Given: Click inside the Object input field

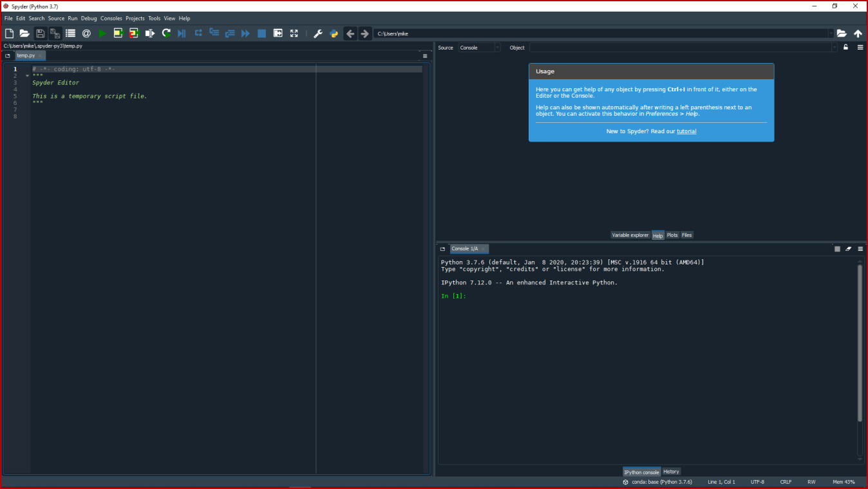Looking at the screenshot, I should (x=680, y=48).
